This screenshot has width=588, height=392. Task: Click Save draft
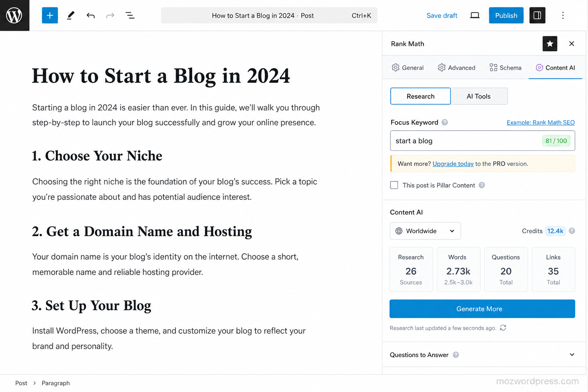click(442, 15)
